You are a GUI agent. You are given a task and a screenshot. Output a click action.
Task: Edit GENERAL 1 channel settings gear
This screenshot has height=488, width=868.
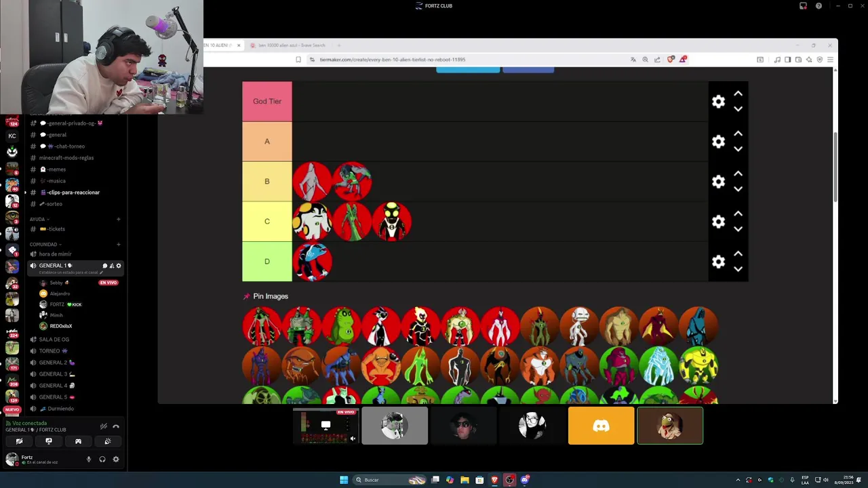[119, 266]
